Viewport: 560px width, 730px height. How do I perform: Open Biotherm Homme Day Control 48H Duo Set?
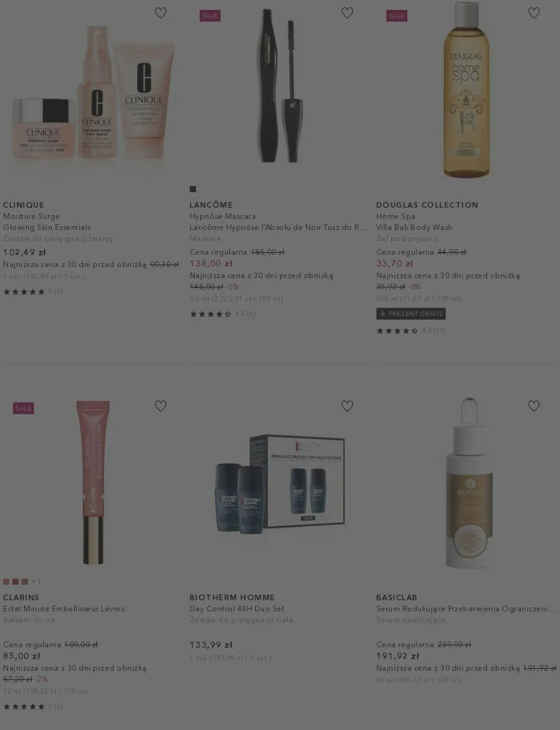pos(237,609)
